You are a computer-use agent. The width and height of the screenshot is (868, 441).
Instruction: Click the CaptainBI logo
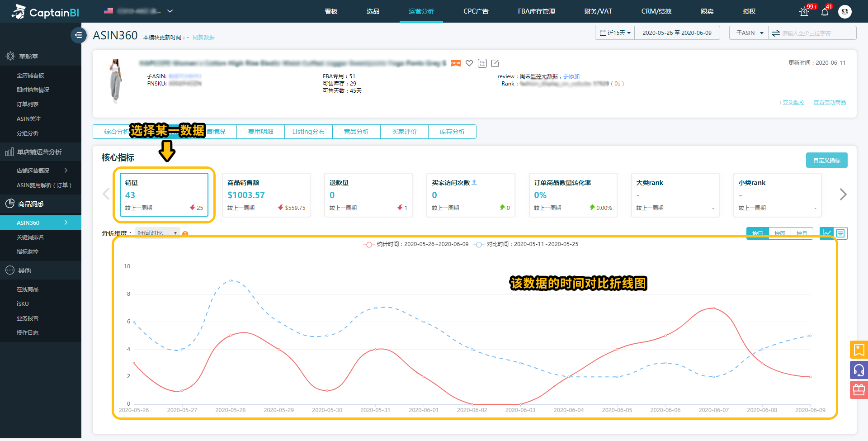coord(45,11)
